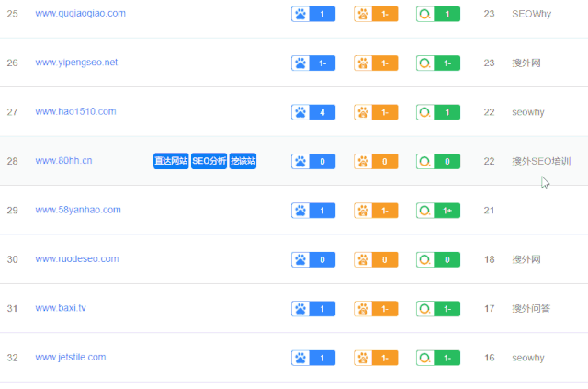
Task: Click row number 30
Action: tap(12, 259)
